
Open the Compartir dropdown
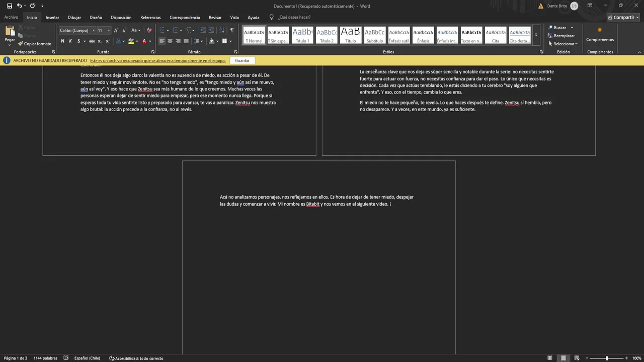(624, 17)
